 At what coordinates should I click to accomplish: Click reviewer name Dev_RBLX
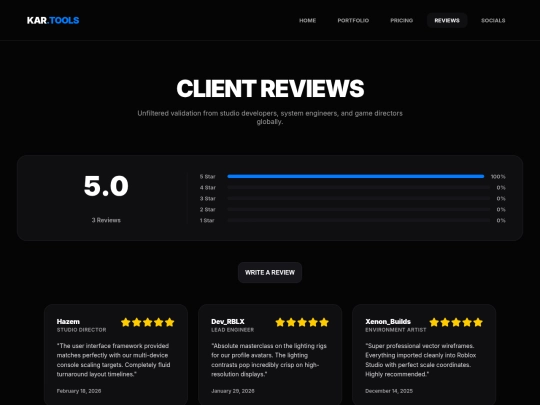[x=228, y=321]
